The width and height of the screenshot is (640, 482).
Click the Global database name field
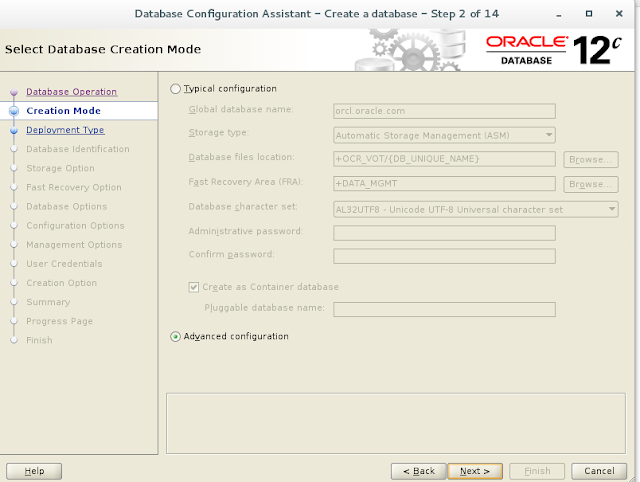coord(444,111)
